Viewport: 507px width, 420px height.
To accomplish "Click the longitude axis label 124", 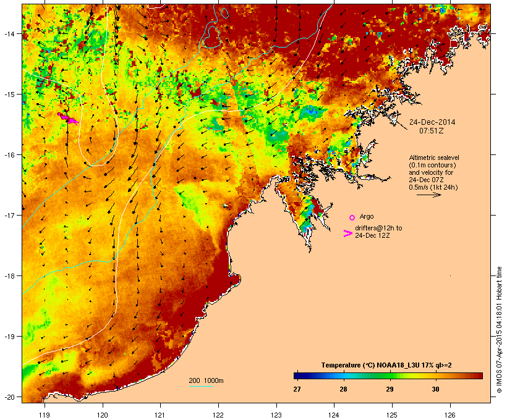I will [334, 415].
